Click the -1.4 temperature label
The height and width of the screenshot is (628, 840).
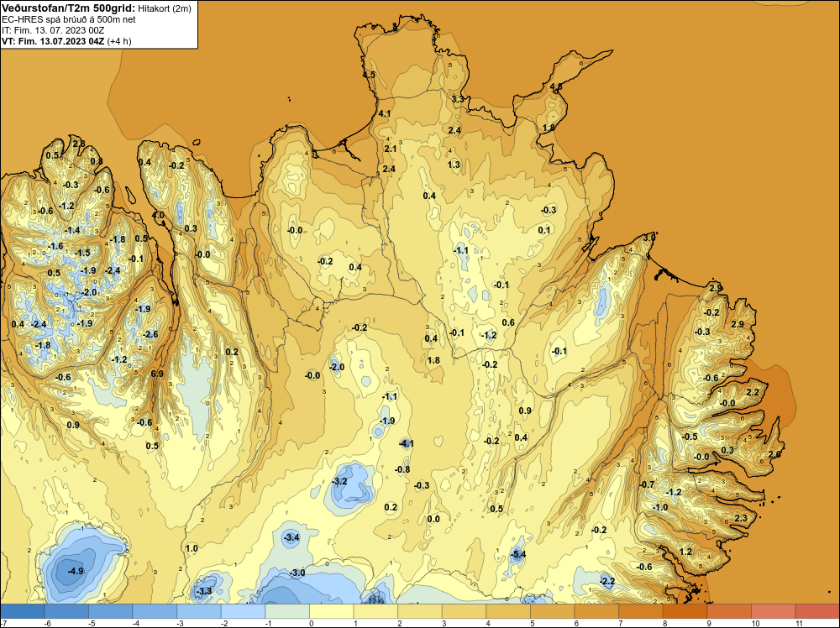(72, 230)
